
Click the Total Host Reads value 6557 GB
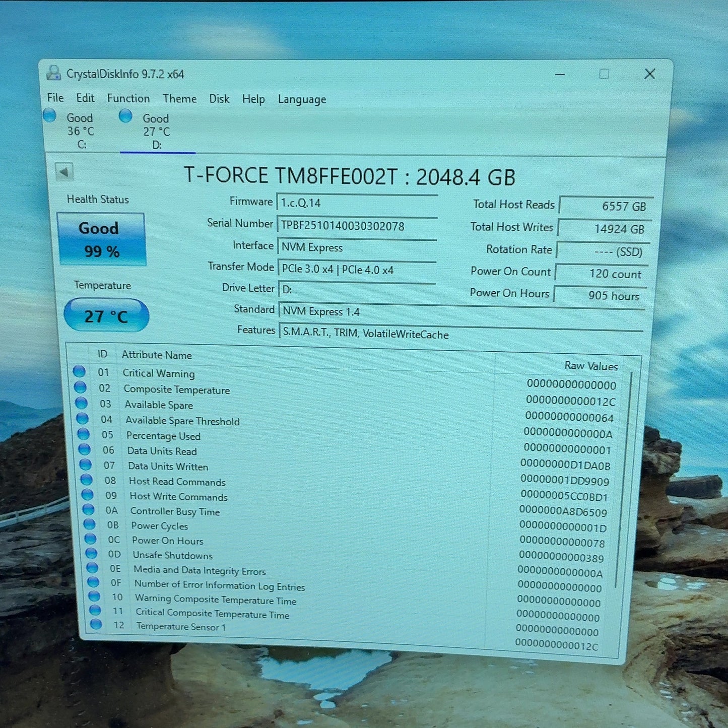coord(607,206)
